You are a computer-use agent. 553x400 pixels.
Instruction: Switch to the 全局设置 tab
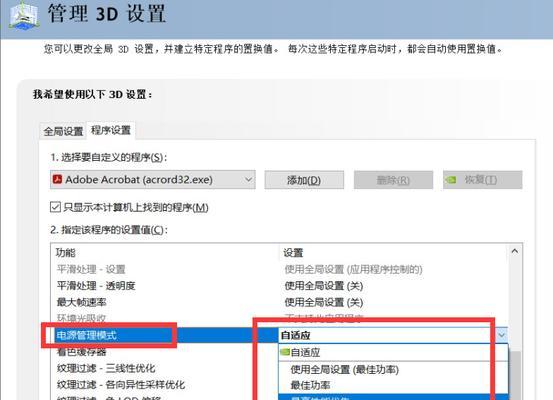63,132
